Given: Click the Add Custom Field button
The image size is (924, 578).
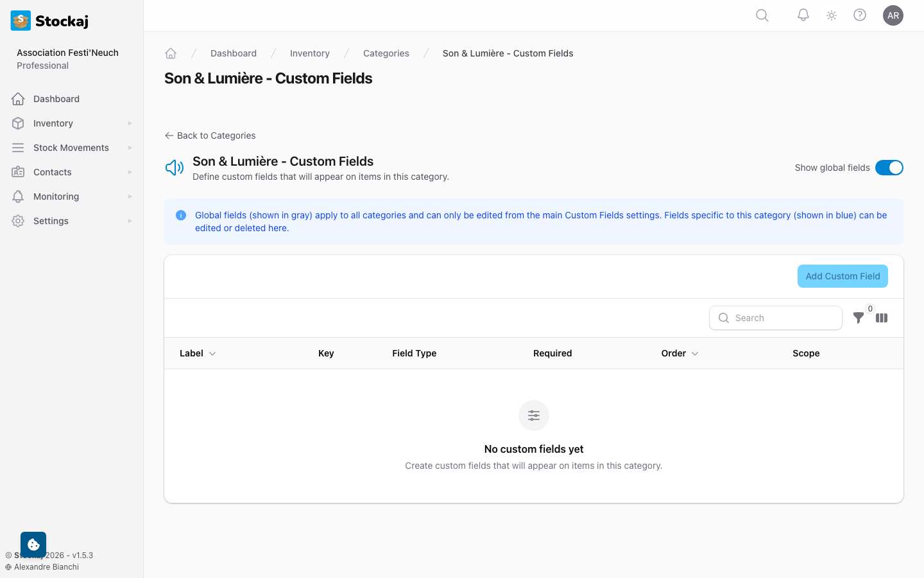Looking at the screenshot, I should coord(843,276).
